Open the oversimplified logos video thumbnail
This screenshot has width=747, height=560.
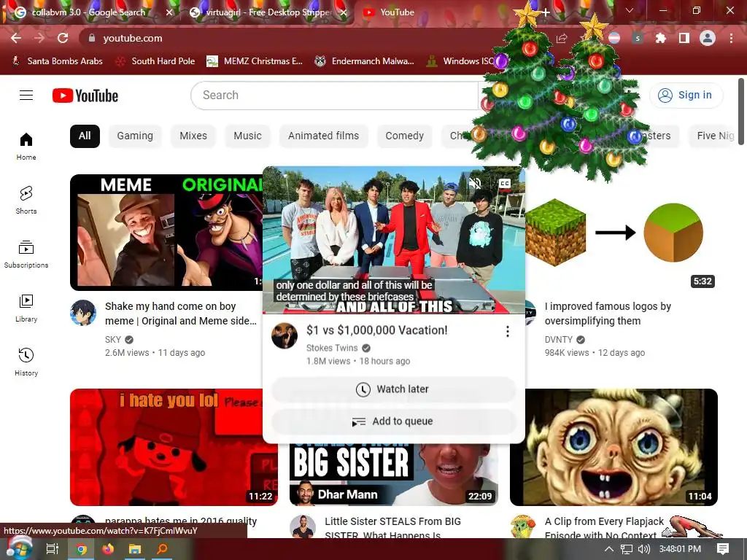pyautogui.click(x=622, y=233)
